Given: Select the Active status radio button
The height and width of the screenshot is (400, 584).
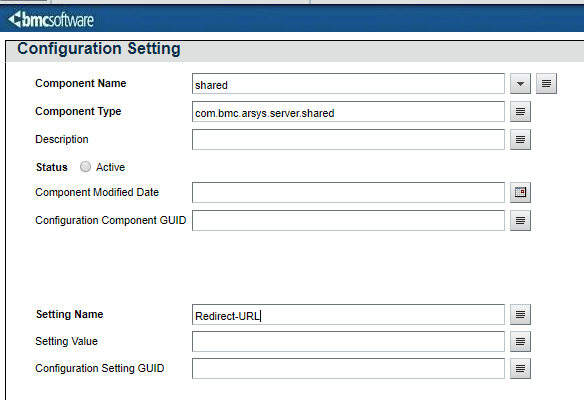Looking at the screenshot, I should click(85, 166).
